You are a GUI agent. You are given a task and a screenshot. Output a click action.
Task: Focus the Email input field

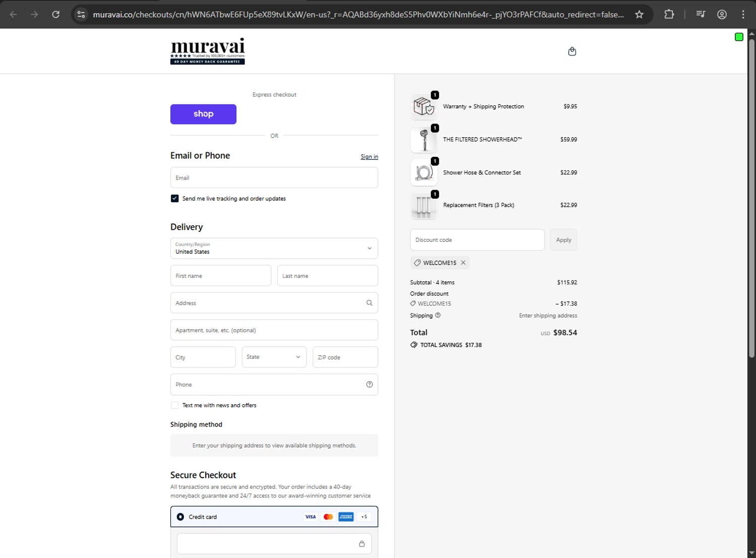click(274, 177)
